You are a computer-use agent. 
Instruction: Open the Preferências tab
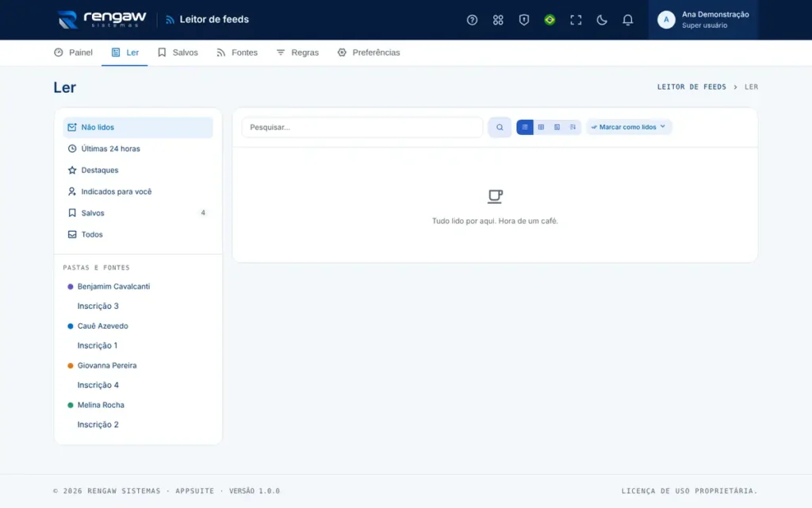coord(368,52)
